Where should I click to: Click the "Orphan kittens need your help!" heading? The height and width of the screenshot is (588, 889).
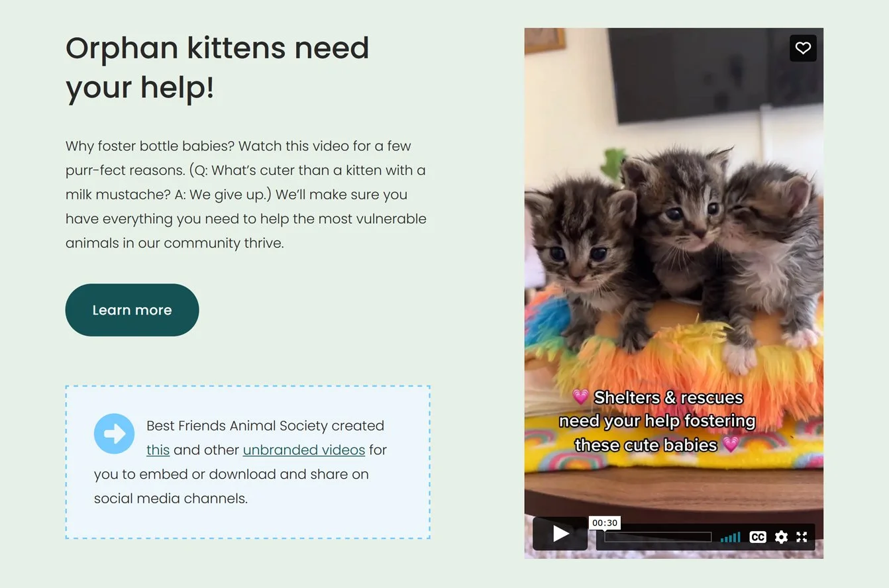click(217, 68)
